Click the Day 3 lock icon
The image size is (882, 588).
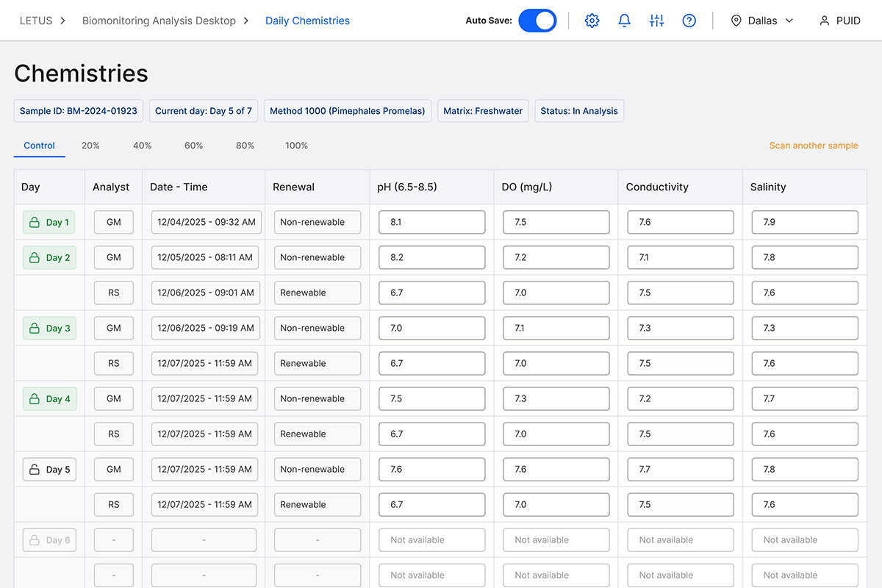click(x=34, y=328)
